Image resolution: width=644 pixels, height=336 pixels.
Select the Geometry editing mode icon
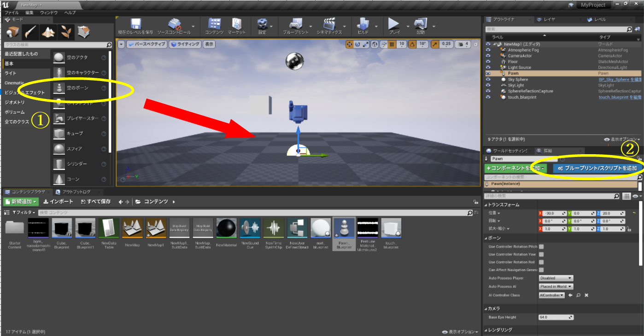click(x=83, y=32)
